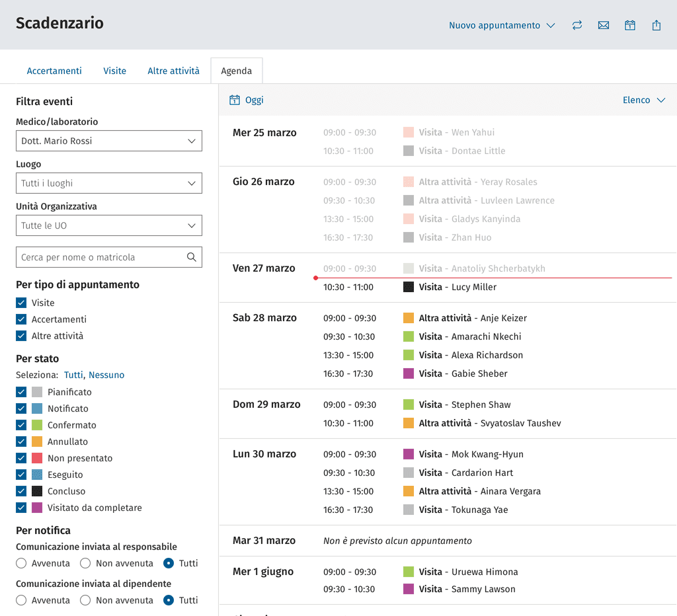Image resolution: width=677 pixels, height=616 pixels.
Task: Uncheck the Visite appointment type checkbox
Action: 21,303
